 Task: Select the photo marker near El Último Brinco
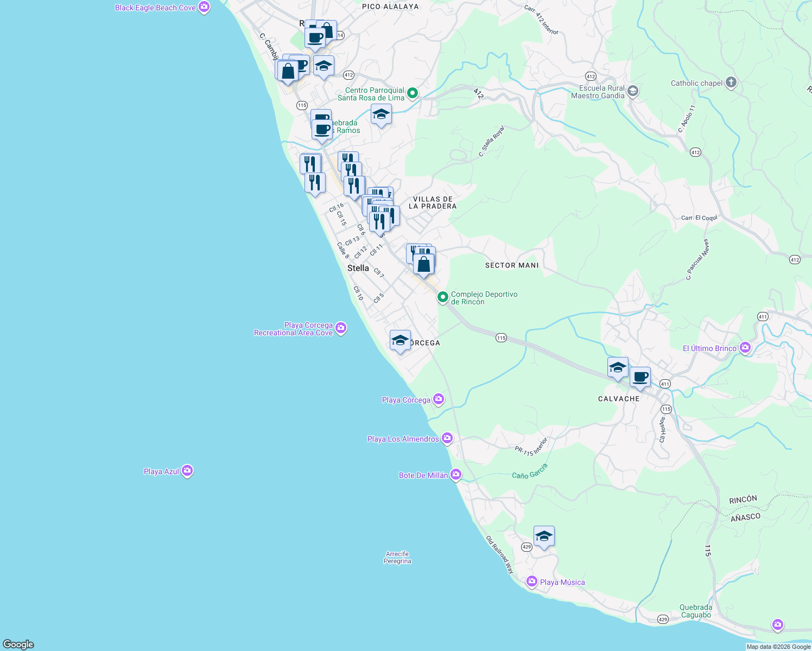click(745, 347)
